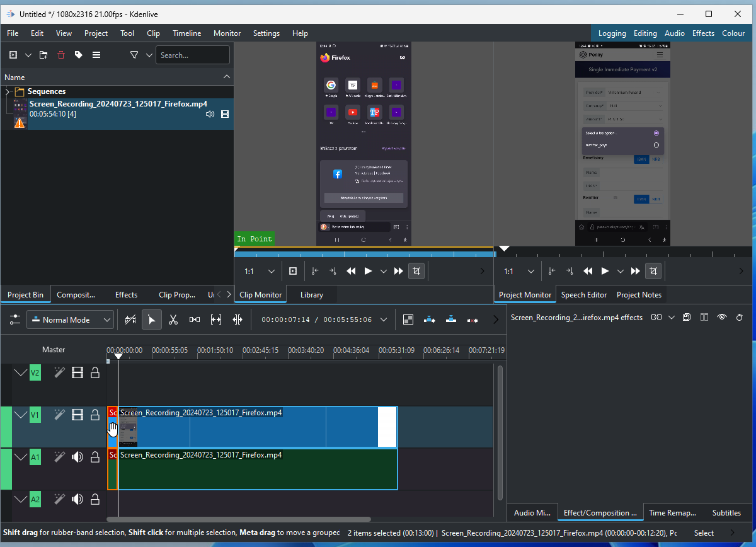Toggle lock on track V2
This screenshot has height=547, width=756.
tap(95, 373)
